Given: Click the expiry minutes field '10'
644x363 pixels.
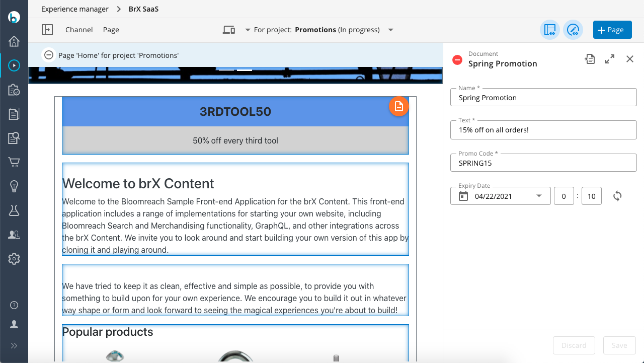Looking at the screenshot, I should tap(592, 196).
